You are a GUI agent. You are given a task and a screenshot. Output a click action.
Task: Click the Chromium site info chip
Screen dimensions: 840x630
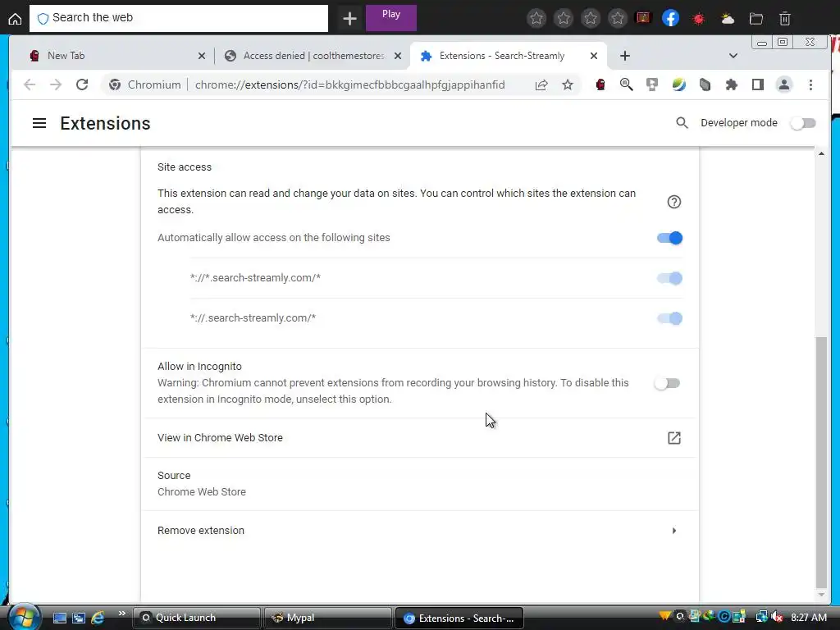144,84
